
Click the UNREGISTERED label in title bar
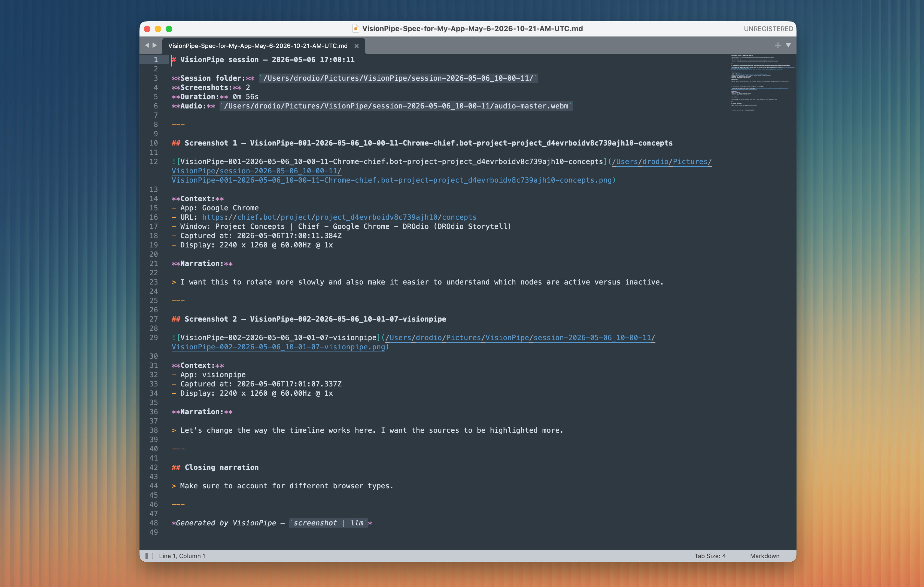768,29
